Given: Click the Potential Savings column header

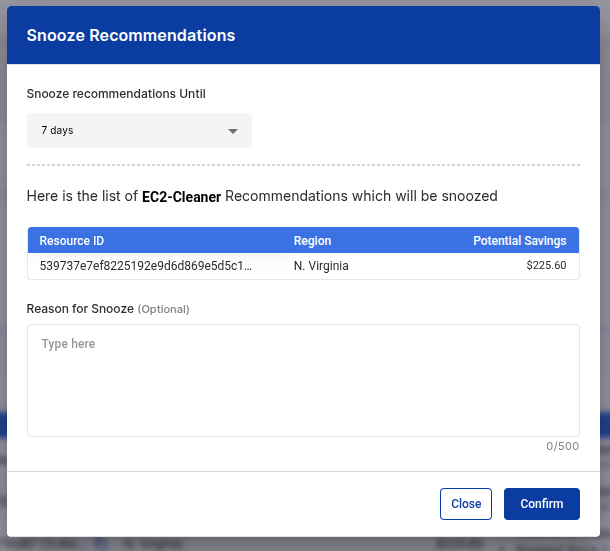Looking at the screenshot, I should coord(519,241).
